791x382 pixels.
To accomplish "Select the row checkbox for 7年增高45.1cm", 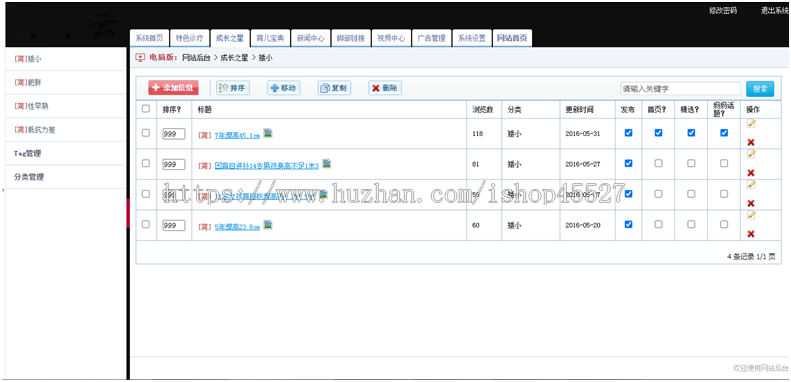I will [146, 133].
